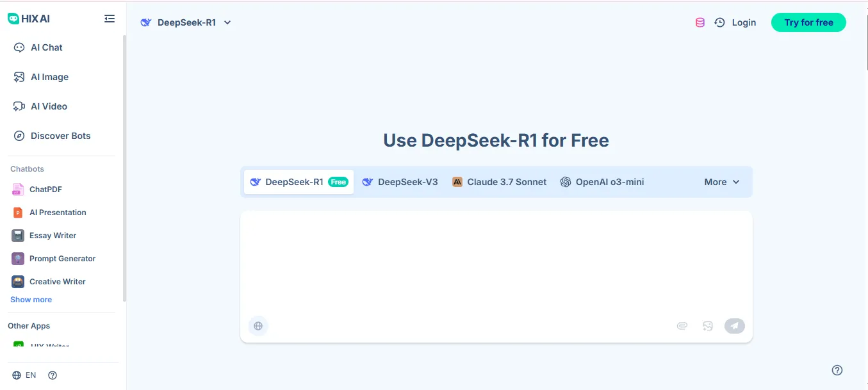868x390 pixels.
Task: Click the pink credits database icon
Action: (x=700, y=22)
